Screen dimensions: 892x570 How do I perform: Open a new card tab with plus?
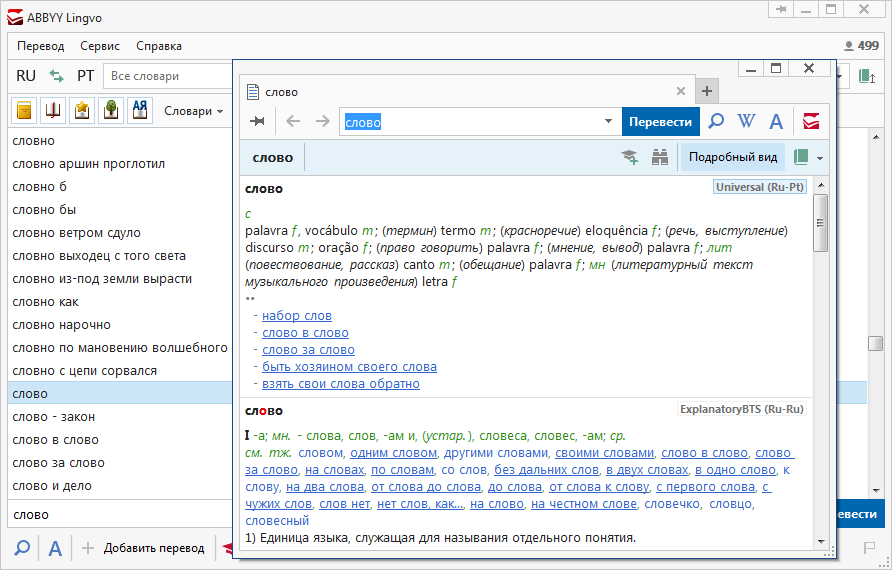point(707,91)
